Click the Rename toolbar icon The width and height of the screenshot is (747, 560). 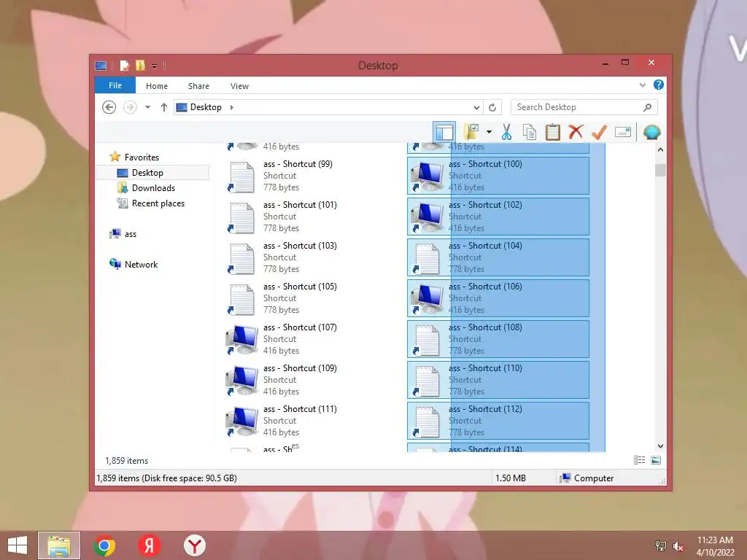point(623,132)
